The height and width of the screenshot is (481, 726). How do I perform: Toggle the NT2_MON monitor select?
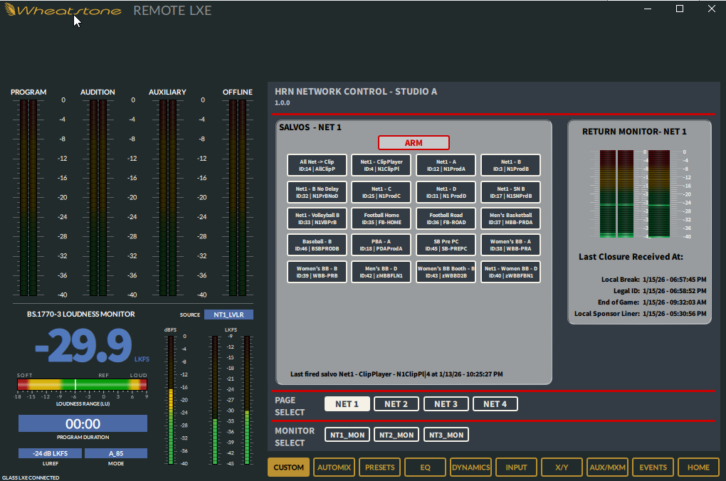pos(396,435)
